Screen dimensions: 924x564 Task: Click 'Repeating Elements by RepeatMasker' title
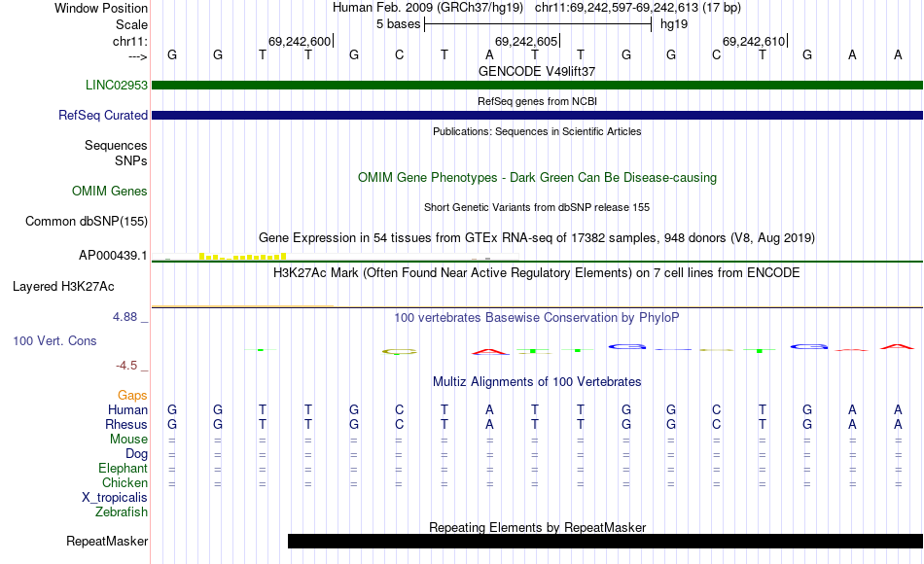coord(537,527)
